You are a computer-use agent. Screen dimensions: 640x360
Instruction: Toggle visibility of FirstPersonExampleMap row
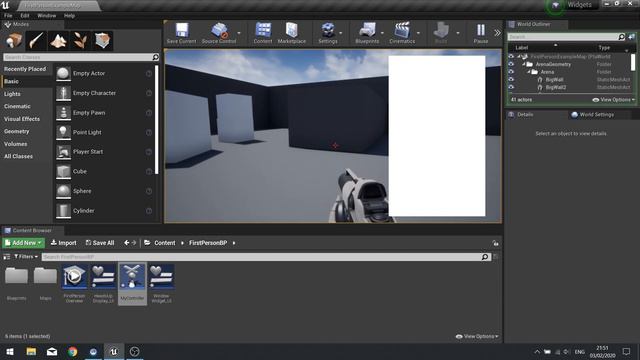click(511, 56)
